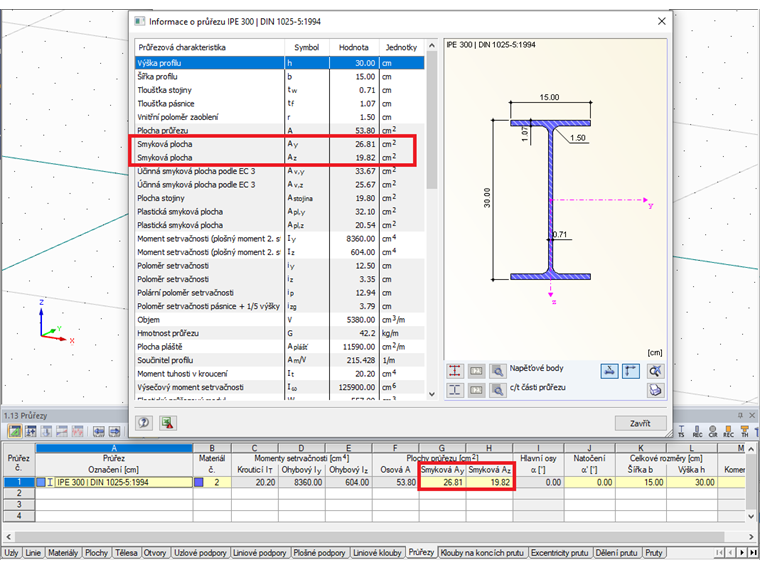Select the orange REC section icon
This screenshot has width=760, height=570.
(x=728, y=431)
